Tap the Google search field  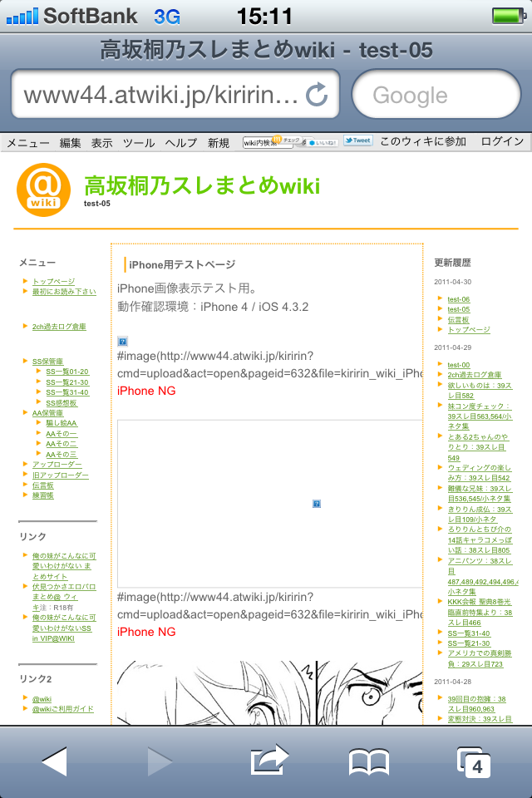click(436, 94)
